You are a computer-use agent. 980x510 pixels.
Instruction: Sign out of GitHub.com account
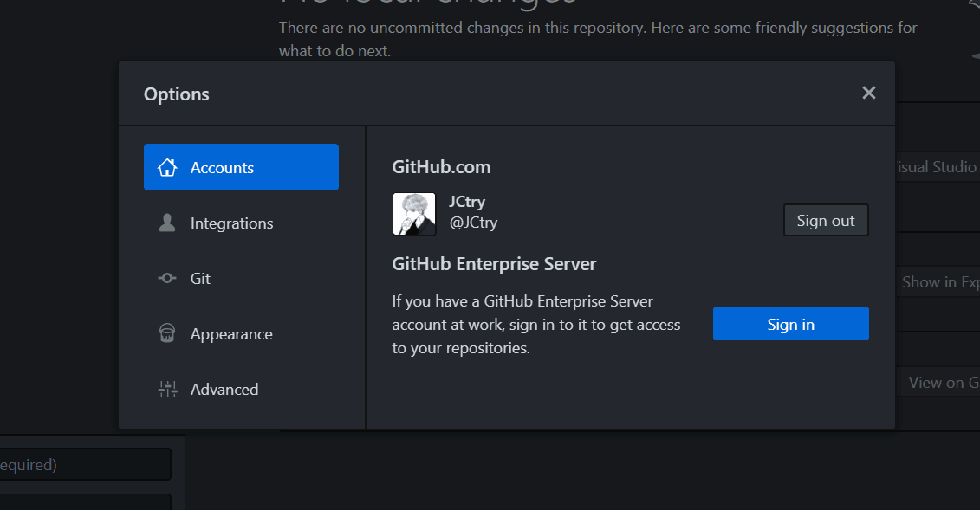tap(825, 220)
